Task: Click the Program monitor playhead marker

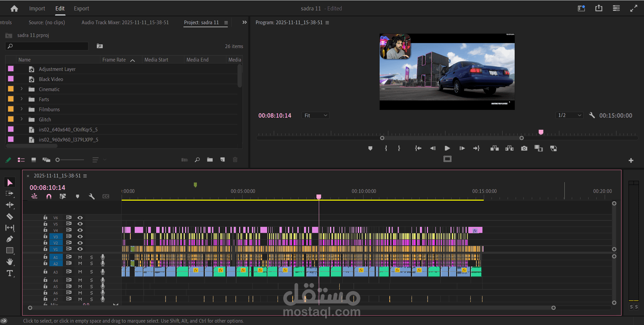Action: click(541, 132)
